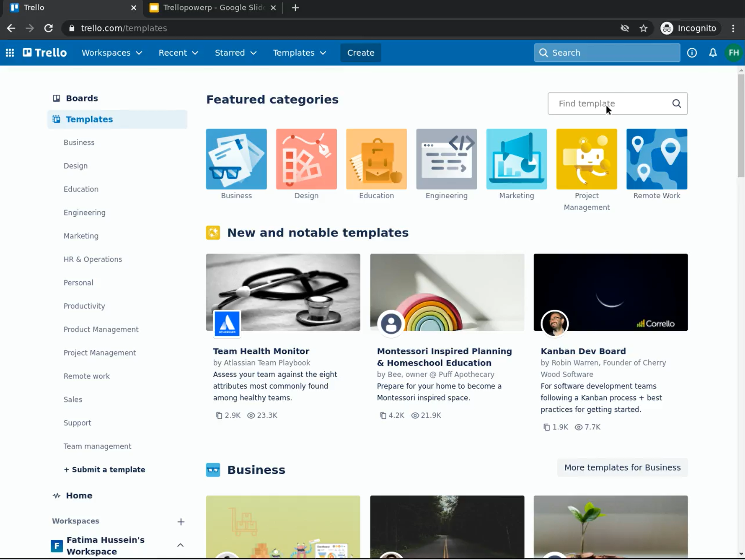This screenshot has width=745, height=560.
Task: Select the Remote Work featured category icon
Action: 657,159
